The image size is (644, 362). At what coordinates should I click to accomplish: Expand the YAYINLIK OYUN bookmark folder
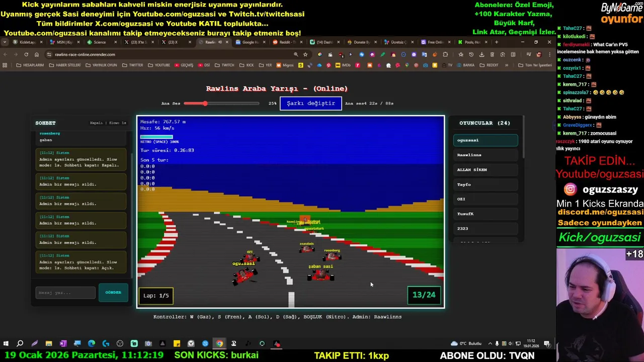point(101,65)
